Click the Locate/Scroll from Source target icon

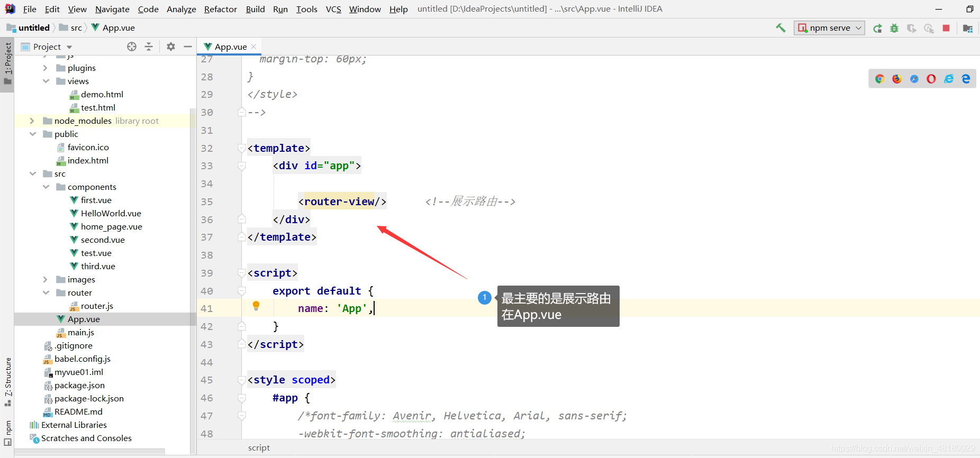132,47
